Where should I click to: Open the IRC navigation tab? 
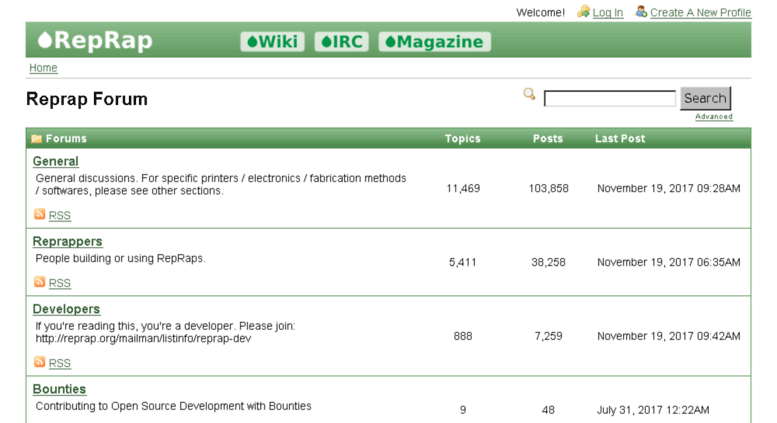coord(342,42)
